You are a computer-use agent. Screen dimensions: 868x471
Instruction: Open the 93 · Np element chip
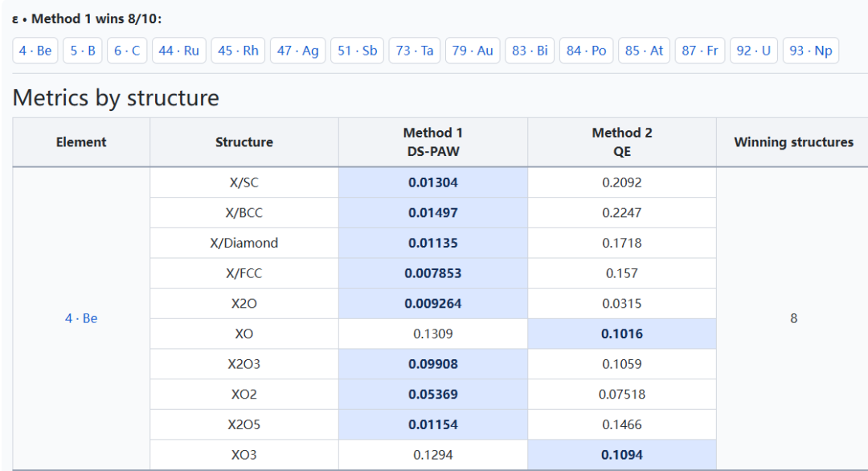[811, 51]
